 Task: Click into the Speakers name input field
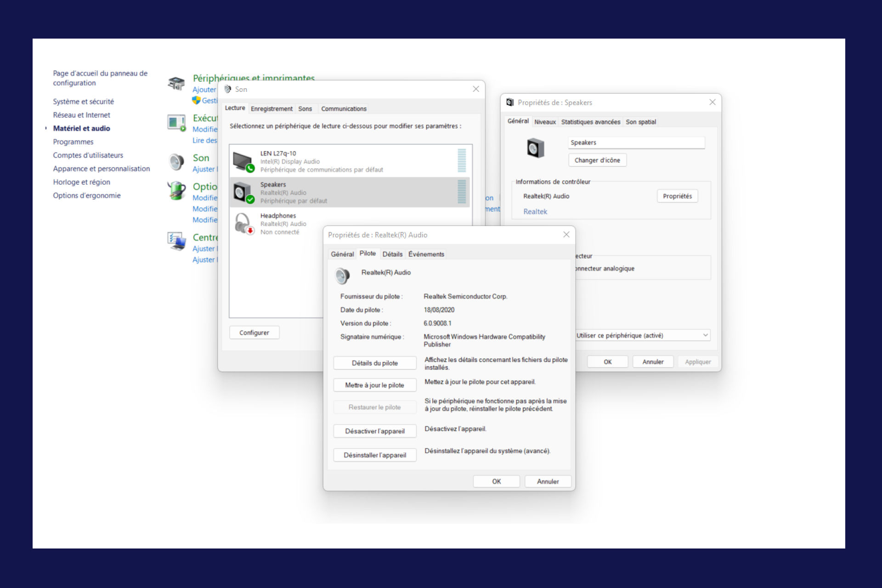point(636,142)
